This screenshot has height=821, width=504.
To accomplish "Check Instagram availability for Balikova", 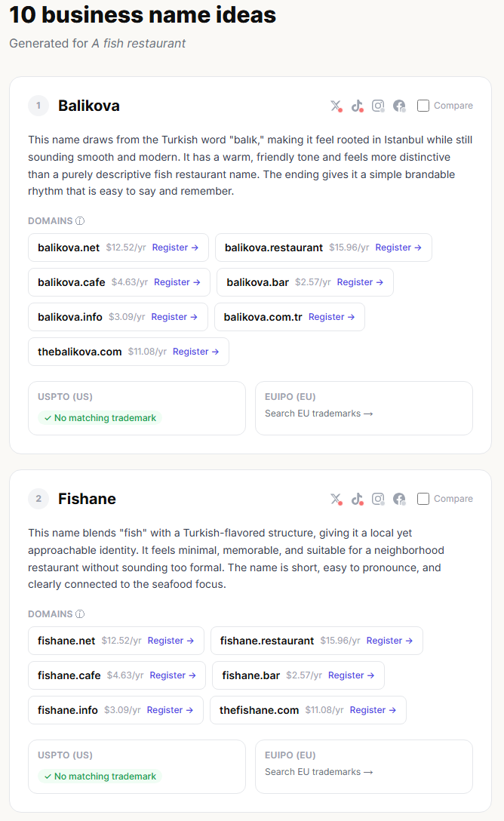I will click(378, 106).
